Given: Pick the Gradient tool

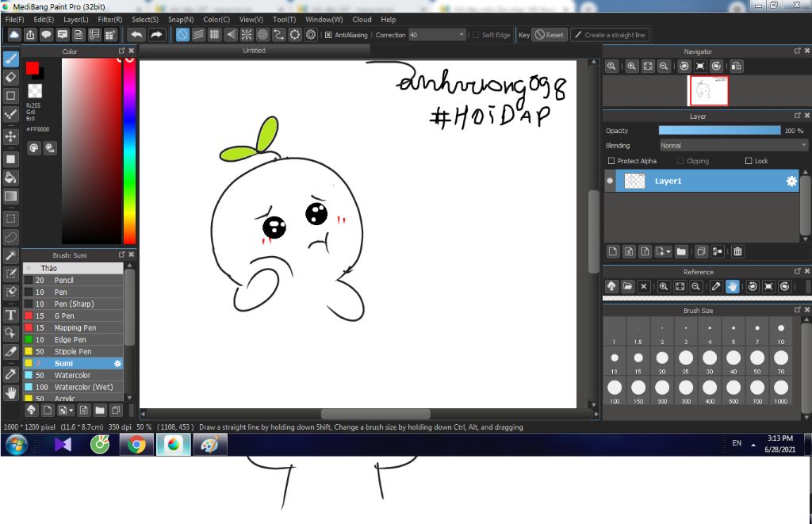Looking at the screenshot, I should tap(10, 197).
